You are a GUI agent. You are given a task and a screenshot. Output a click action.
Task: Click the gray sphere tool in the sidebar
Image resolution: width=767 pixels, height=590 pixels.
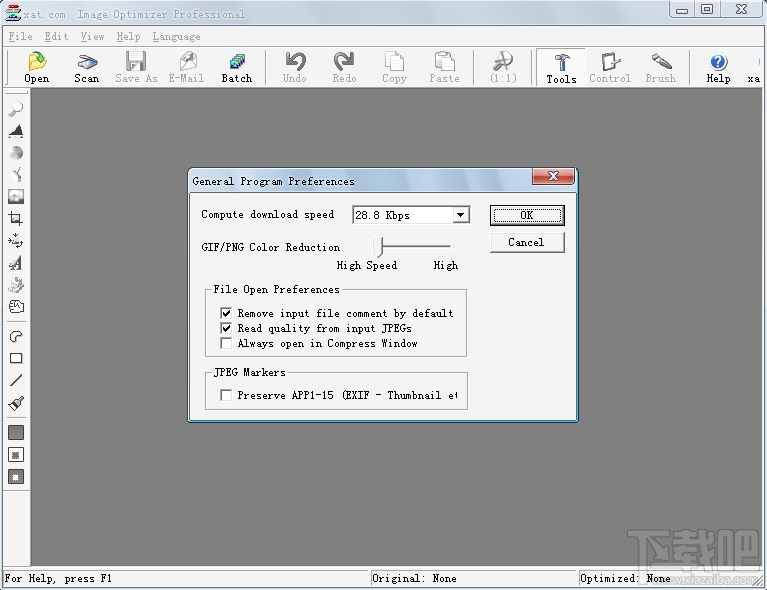pos(16,153)
